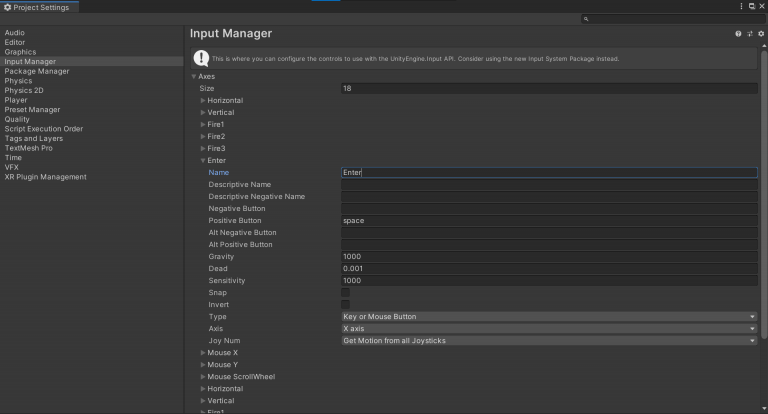Open the Joy Num dropdown
Image resolution: width=768 pixels, height=414 pixels.
[x=549, y=341]
